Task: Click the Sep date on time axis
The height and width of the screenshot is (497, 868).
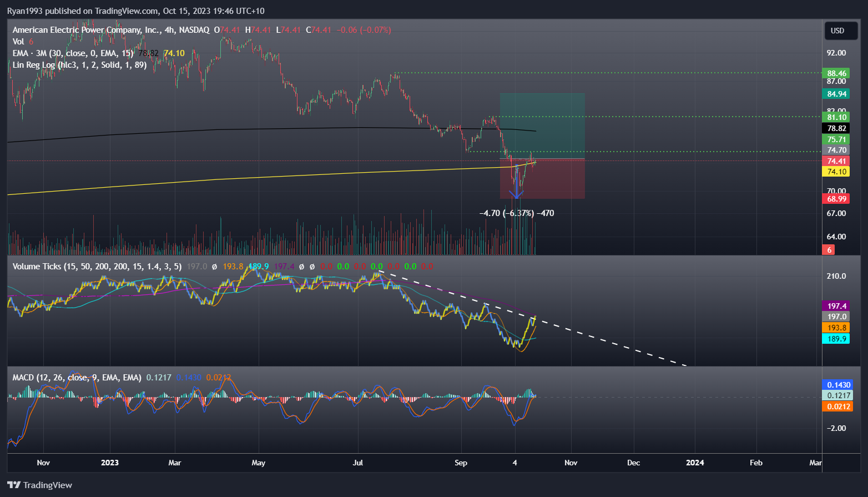Action: 461,463
